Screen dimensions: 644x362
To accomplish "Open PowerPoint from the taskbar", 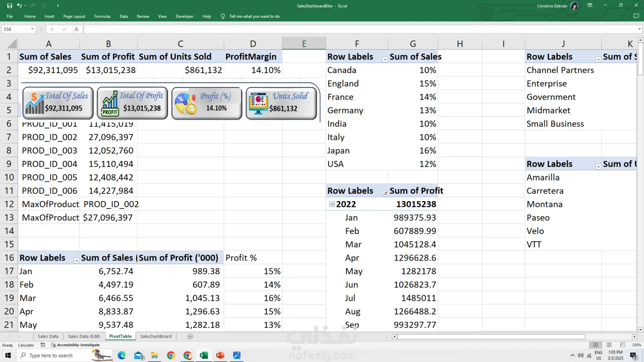I will tap(220, 355).
